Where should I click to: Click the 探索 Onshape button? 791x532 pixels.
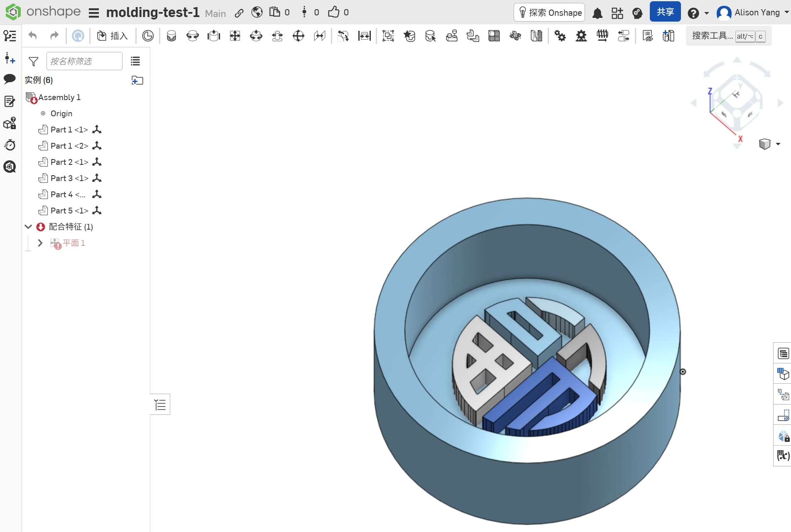click(x=549, y=12)
